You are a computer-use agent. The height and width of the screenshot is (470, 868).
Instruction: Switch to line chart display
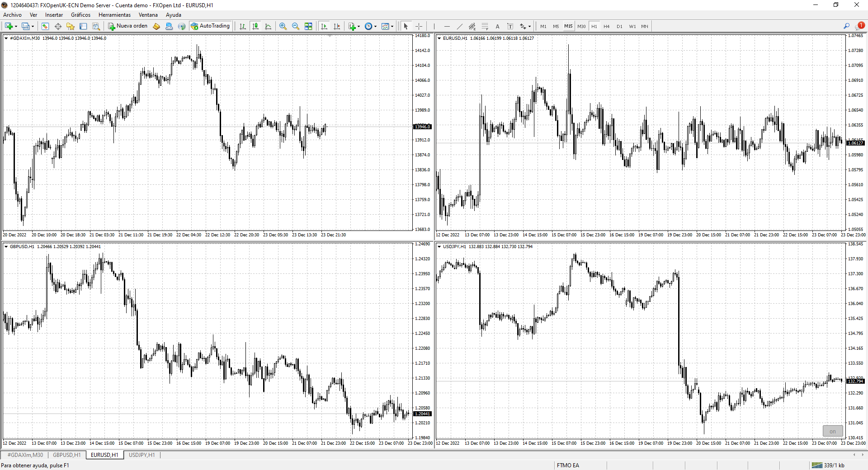[x=268, y=26]
